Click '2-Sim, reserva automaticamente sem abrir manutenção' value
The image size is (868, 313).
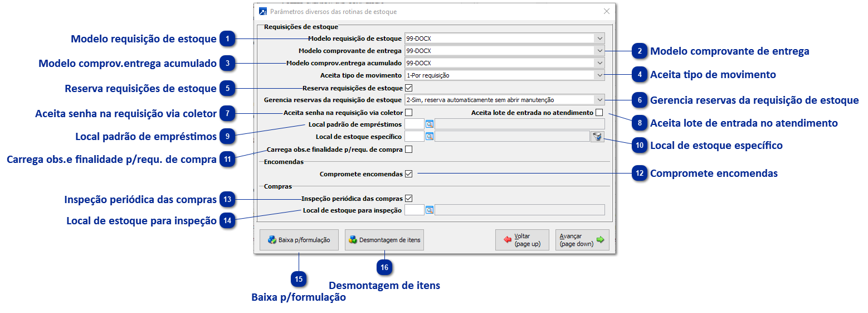pyautogui.click(x=480, y=100)
